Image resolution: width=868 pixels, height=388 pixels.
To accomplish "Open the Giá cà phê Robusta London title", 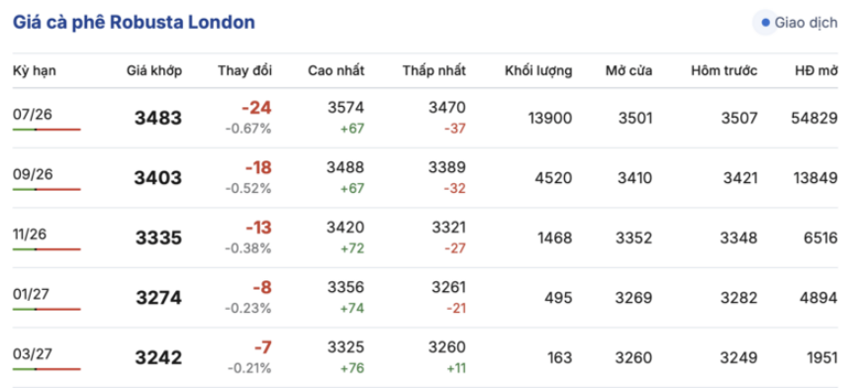I will [x=134, y=22].
